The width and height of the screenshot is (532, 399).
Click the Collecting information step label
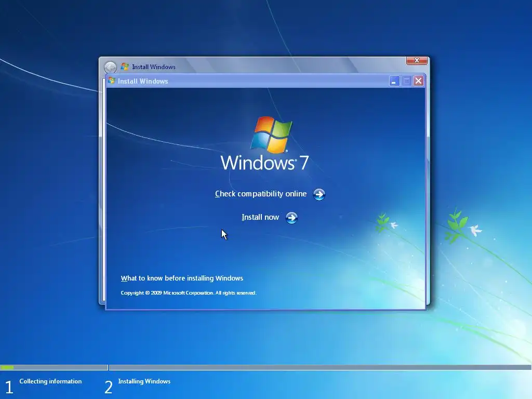pos(50,381)
